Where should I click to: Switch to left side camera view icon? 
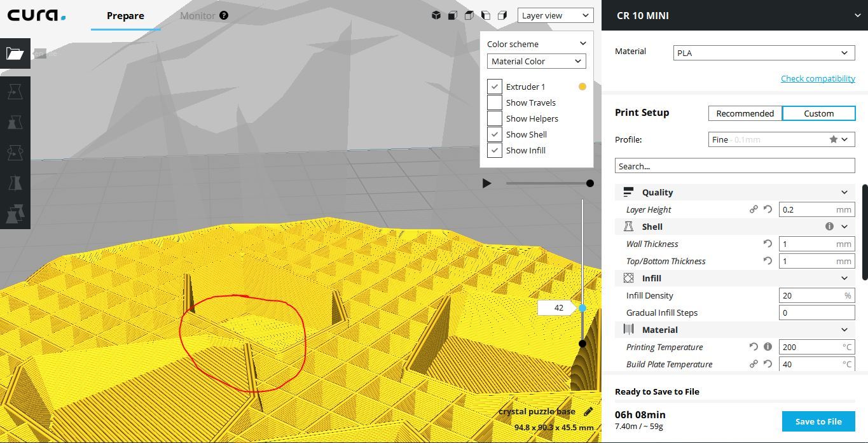485,15
